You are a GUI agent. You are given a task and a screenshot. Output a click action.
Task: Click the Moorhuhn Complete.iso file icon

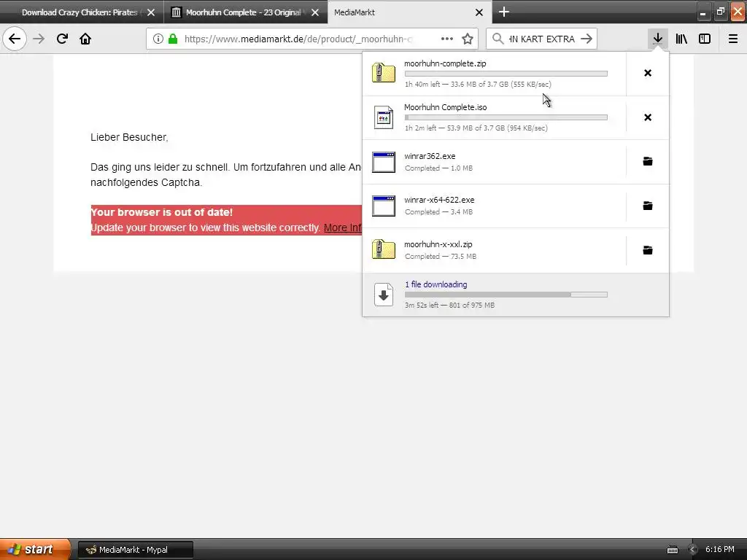tap(384, 117)
